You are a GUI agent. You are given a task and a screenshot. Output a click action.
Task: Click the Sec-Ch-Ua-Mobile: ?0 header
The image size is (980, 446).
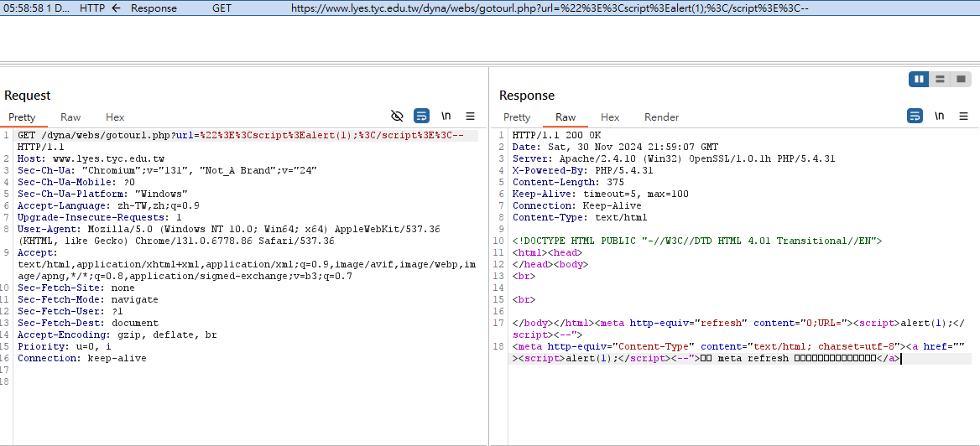pos(76,183)
